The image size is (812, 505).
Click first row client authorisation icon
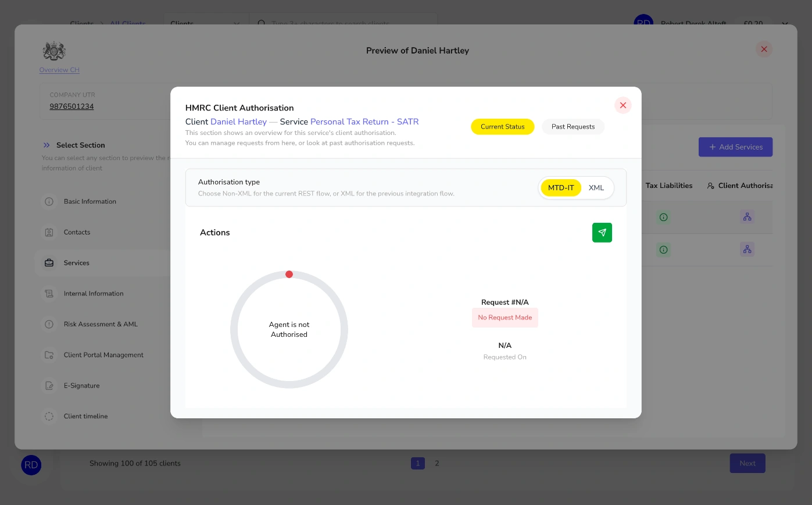tap(747, 217)
